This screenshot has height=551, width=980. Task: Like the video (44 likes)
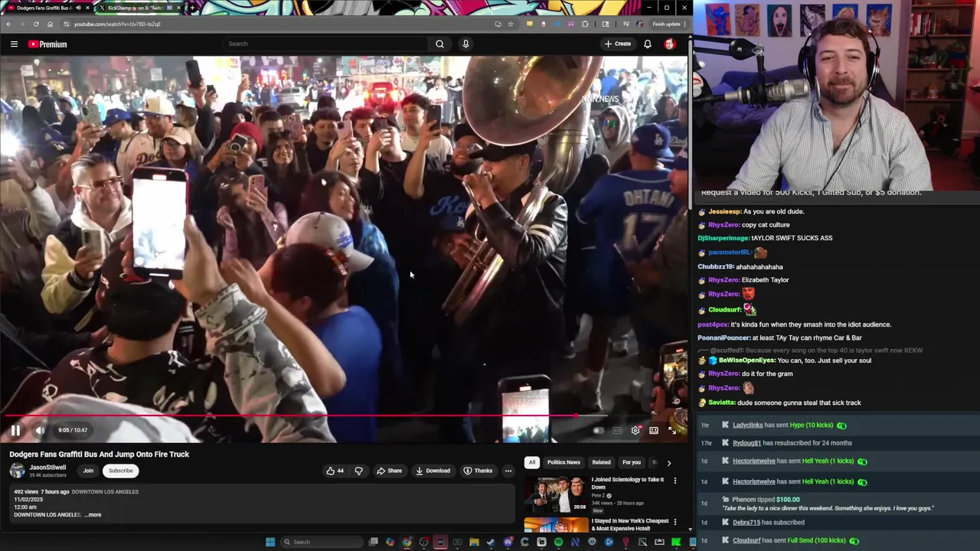click(x=335, y=471)
